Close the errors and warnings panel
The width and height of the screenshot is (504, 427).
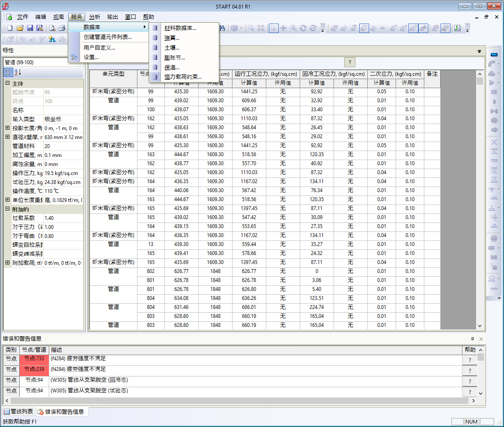click(x=481, y=339)
